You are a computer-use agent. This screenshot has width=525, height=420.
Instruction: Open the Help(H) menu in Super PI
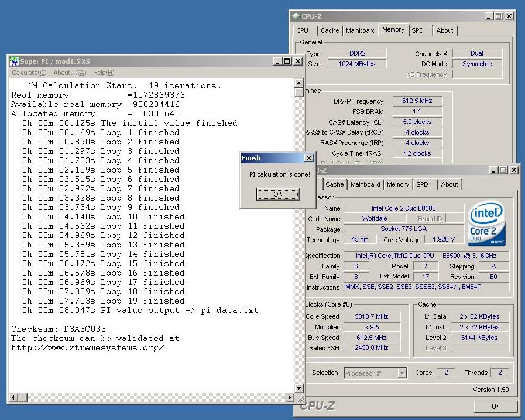[x=104, y=73]
